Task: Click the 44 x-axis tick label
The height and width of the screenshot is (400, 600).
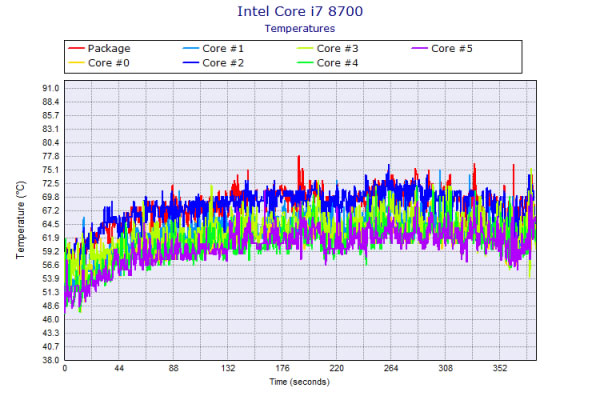Action: (x=119, y=368)
